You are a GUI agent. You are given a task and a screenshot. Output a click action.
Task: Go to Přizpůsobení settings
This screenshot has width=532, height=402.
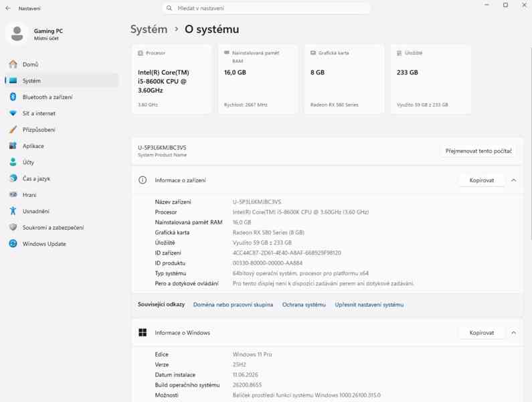62,129
